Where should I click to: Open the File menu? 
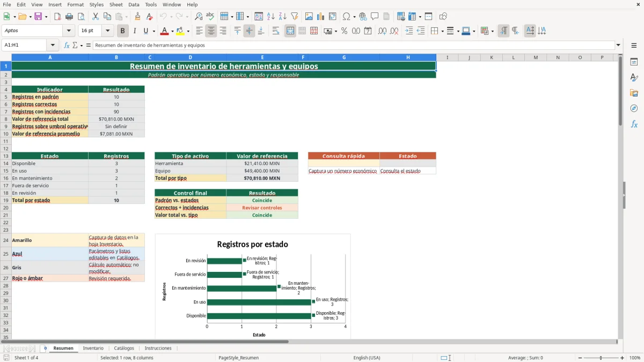(x=7, y=4)
